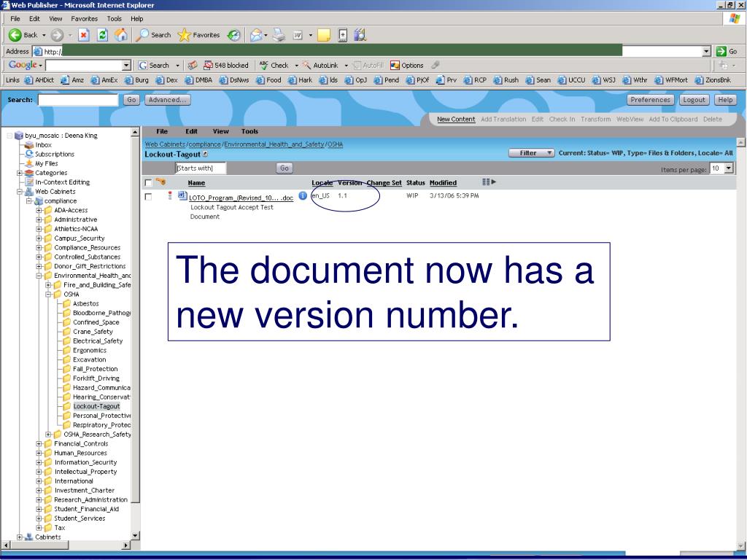Open the IE File menu
Viewport: 747px width, 560px height.
tap(15, 18)
